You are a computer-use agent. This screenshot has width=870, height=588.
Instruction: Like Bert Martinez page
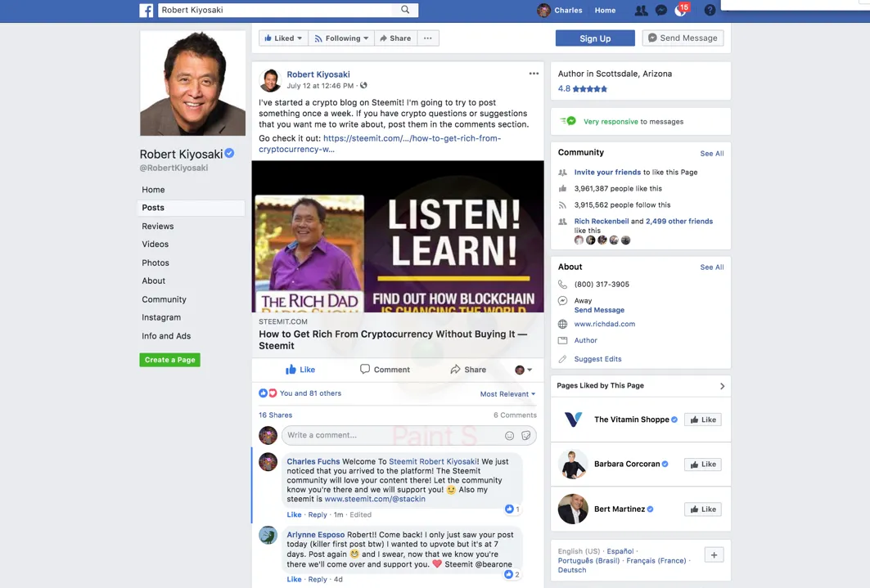(703, 509)
